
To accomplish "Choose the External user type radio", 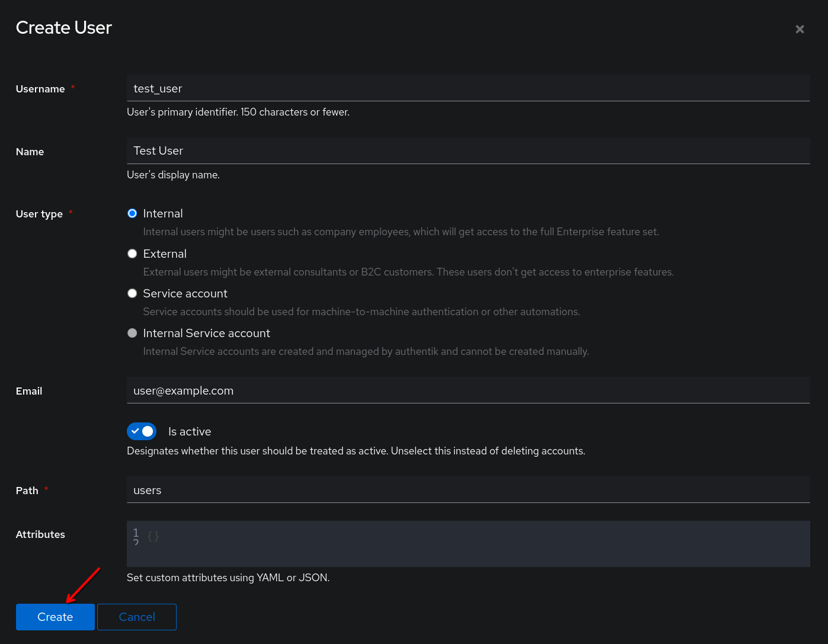I will click(x=132, y=254).
